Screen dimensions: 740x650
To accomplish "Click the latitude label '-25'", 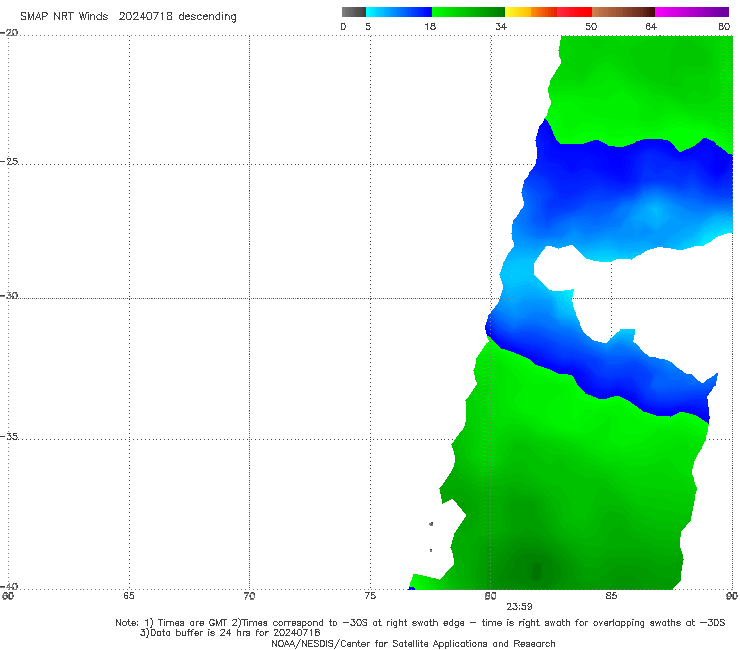I will click(x=9, y=161).
